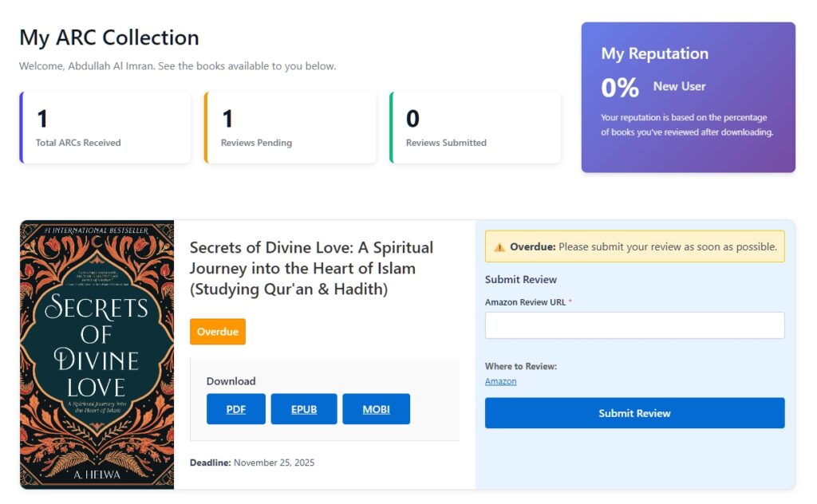817x504 pixels.
Task: Select the Reviews Pending stat card
Action: (290, 127)
